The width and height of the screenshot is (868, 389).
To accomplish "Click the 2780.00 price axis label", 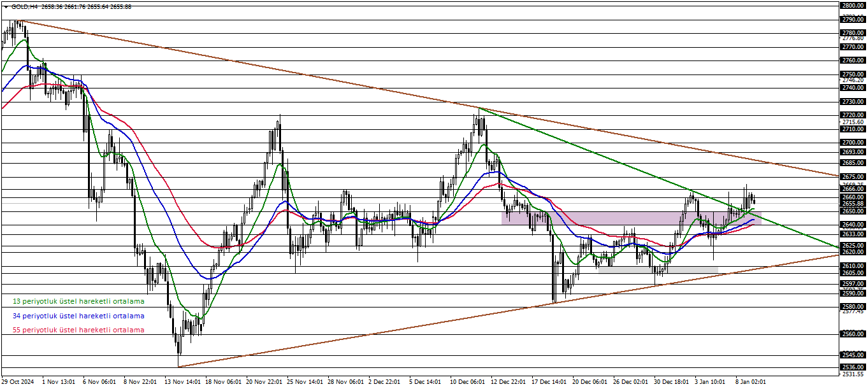I will (x=853, y=33).
